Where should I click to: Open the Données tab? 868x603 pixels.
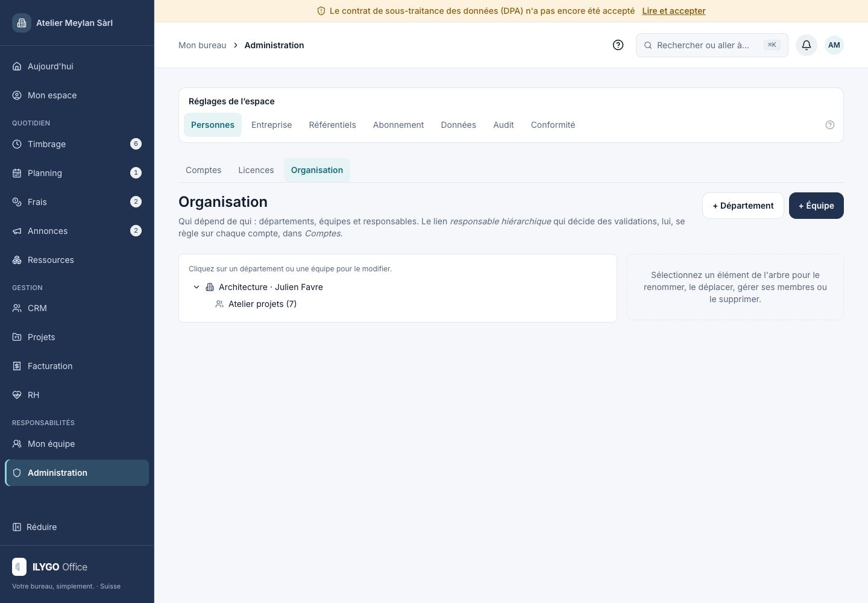coord(459,125)
